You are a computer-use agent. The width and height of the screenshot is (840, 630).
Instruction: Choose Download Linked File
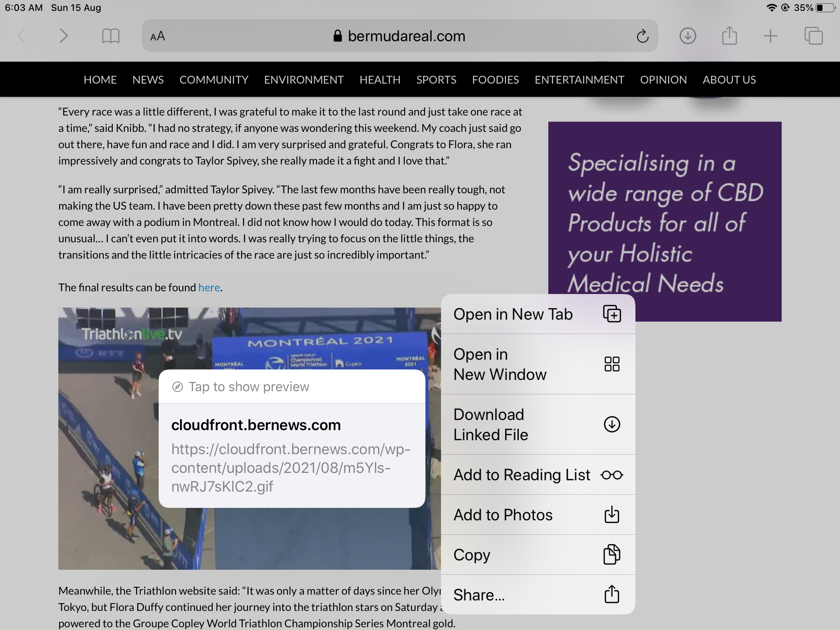pyautogui.click(x=538, y=424)
